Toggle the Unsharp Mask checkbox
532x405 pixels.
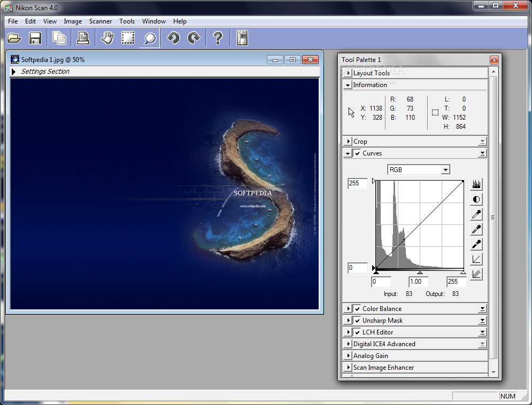[x=357, y=321]
